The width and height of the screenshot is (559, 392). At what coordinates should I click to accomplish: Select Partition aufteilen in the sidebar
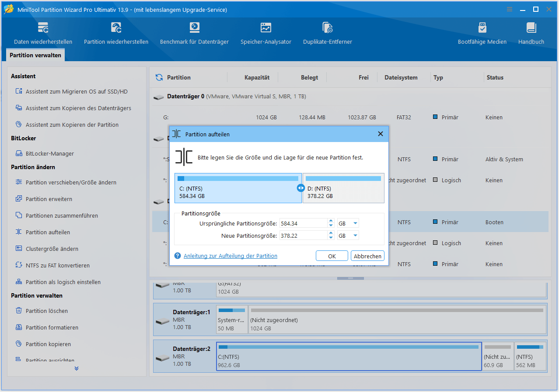click(47, 232)
